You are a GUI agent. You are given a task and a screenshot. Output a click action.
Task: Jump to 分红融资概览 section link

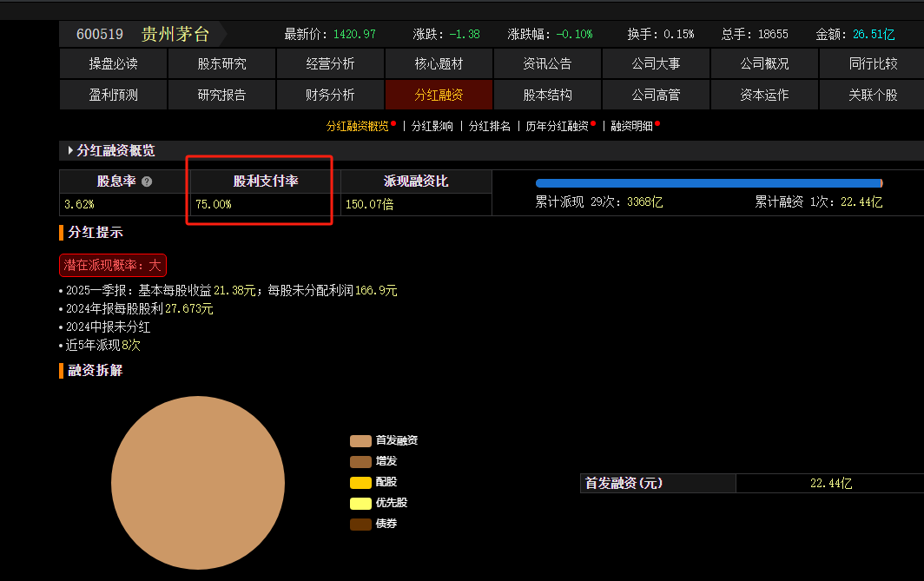pos(357,126)
